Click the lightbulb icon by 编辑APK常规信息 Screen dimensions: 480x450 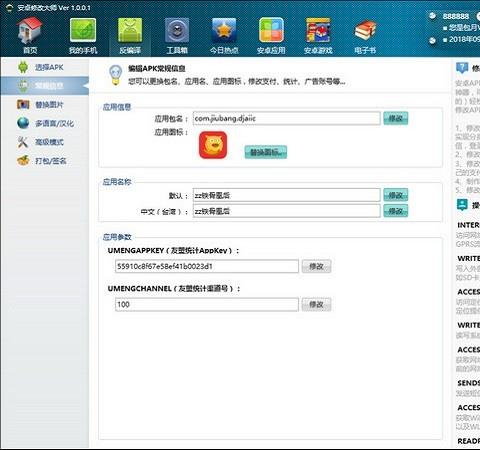pyautogui.click(x=115, y=75)
